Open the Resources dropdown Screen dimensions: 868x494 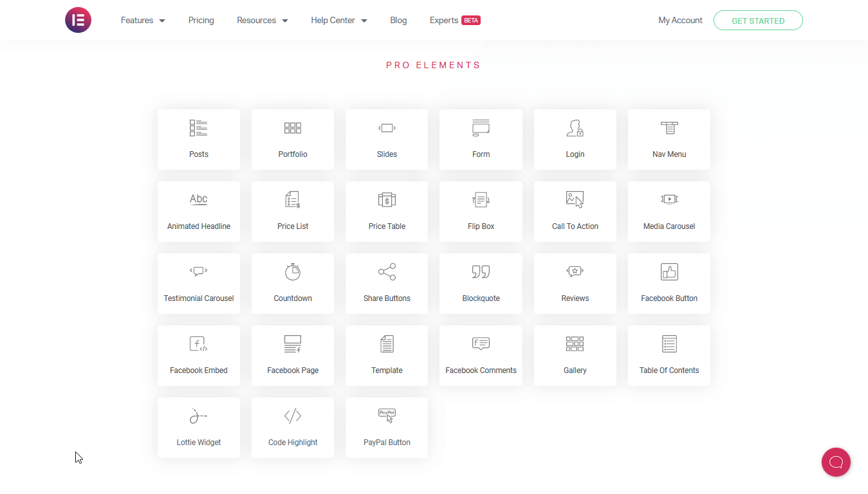coord(262,20)
